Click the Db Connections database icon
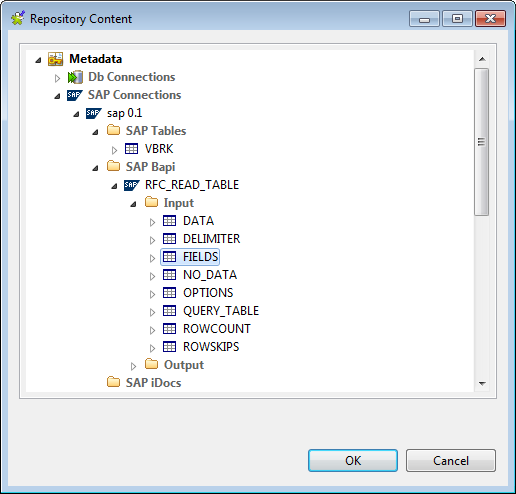Image resolution: width=516 pixels, height=494 pixels. [x=75, y=77]
